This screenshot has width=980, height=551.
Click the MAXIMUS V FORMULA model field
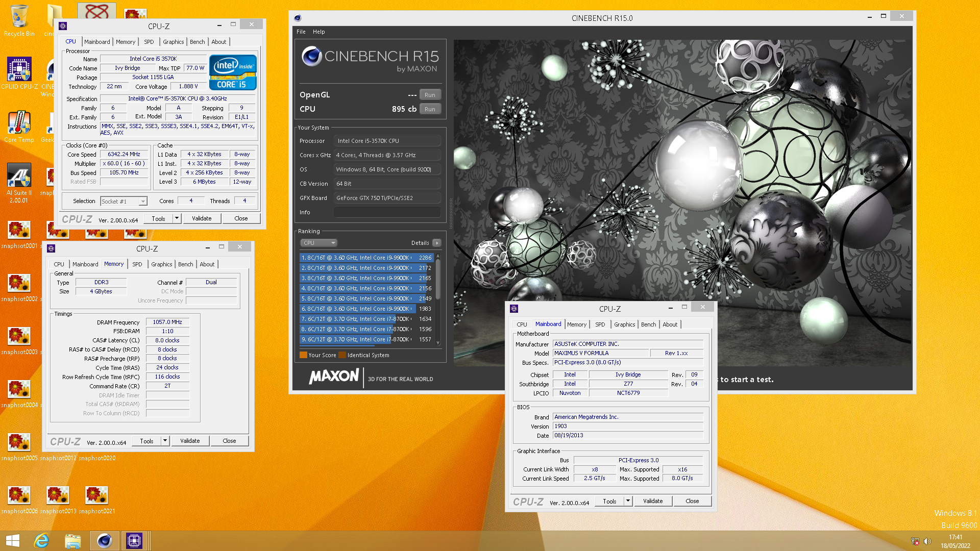[x=601, y=353]
